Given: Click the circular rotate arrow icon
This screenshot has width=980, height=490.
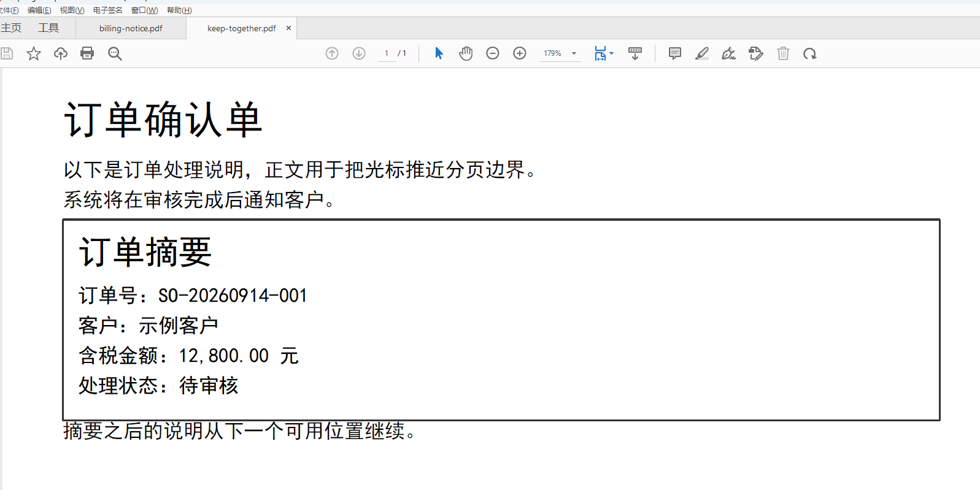Looking at the screenshot, I should pos(810,53).
